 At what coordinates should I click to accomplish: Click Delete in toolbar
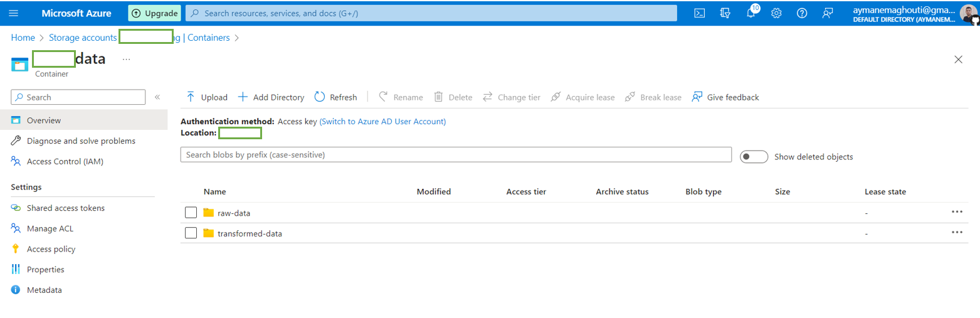coord(453,97)
